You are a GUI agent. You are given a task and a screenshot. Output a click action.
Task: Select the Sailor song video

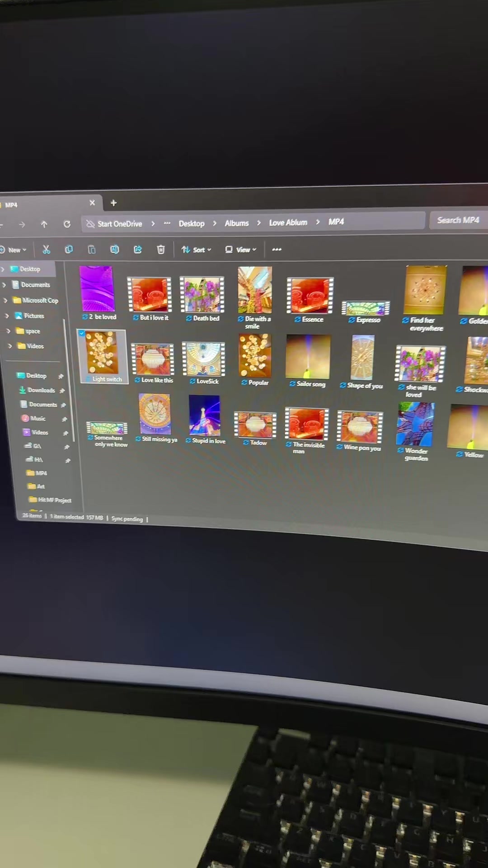tap(308, 361)
